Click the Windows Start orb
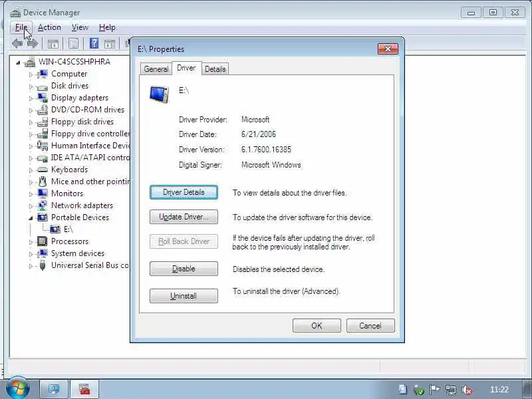Image resolution: width=532 pixels, height=399 pixels. tap(18, 388)
